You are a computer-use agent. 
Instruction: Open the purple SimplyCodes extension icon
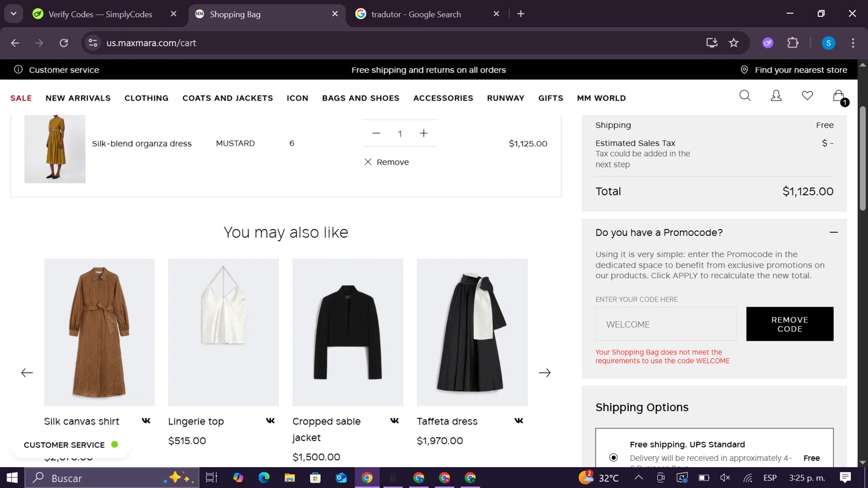pyautogui.click(x=768, y=43)
